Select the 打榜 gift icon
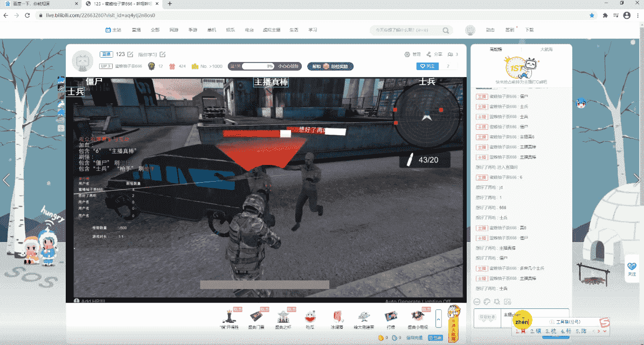This screenshot has height=345, width=644. click(x=390, y=316)
